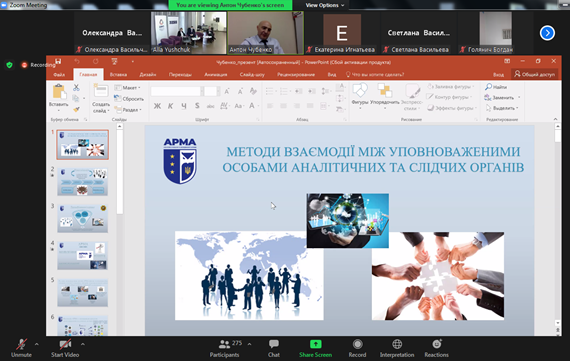The height and width of the screenshot is (362, 570).
Task: Open the Раздел section dropdown
Action: (128, 109)
